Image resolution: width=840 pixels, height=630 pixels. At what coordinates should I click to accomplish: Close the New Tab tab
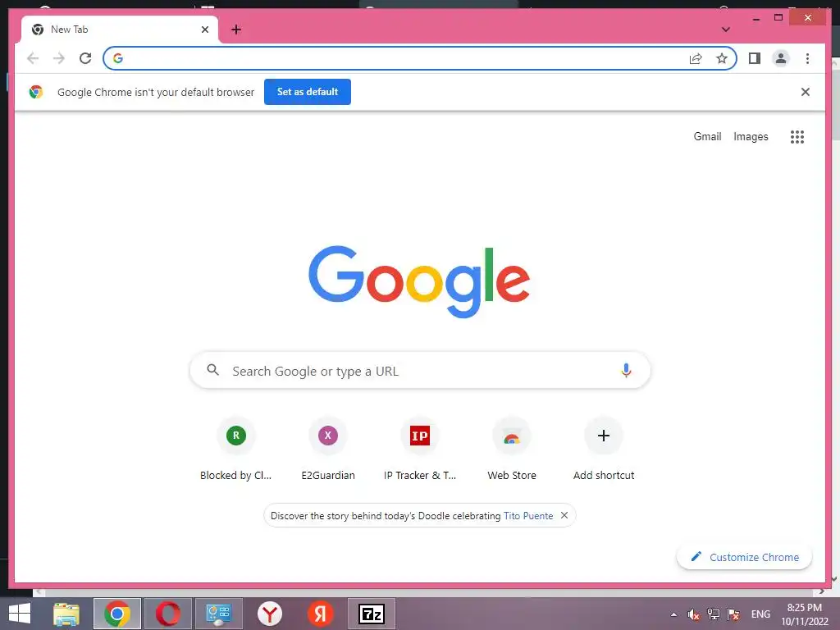click(x=204, y=30)
